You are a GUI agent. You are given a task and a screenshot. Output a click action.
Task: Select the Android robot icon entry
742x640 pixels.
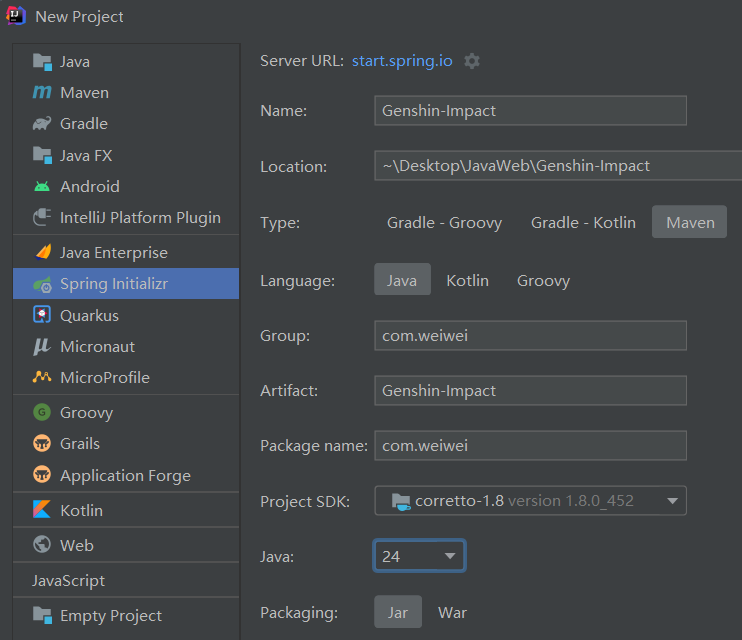(42, 187)
